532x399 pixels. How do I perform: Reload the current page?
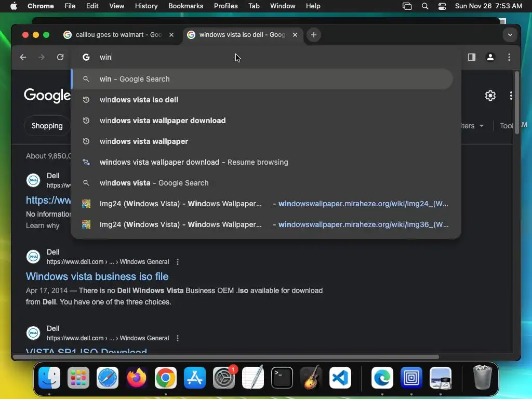click(60, 57)
